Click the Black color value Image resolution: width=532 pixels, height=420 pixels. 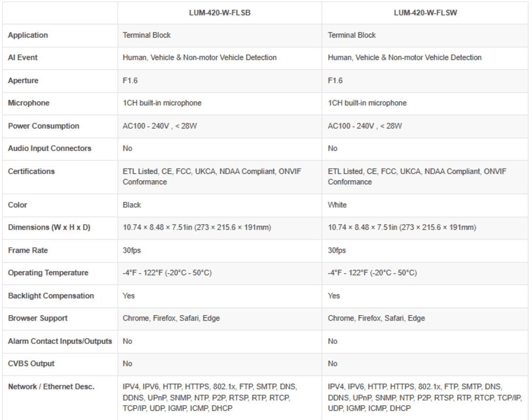tap(131, 205)
